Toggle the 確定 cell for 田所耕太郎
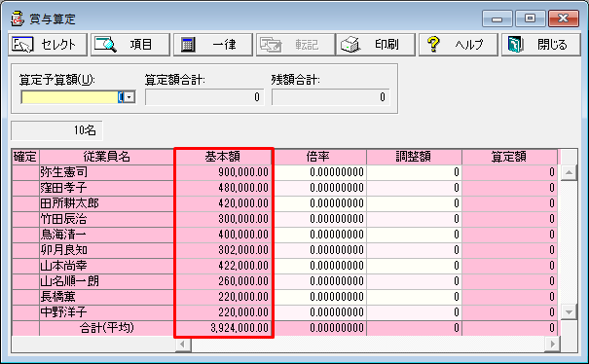The width and height of the screenshot is (589, 364). pyautogui.click(x=25, y=203)
